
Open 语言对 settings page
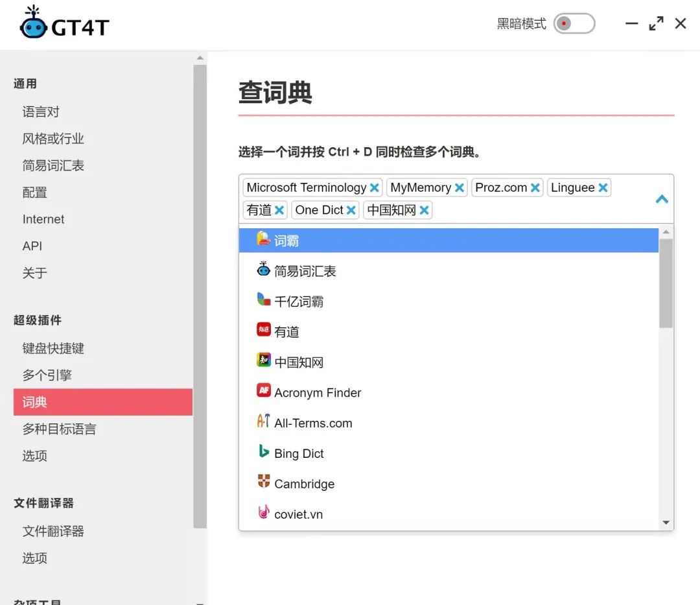pos(41,112)
